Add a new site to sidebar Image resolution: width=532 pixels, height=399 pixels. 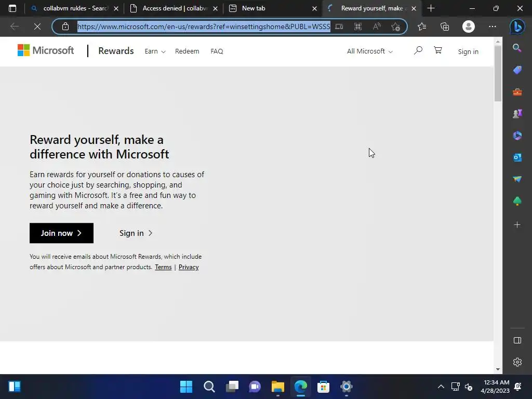[517, 224]
